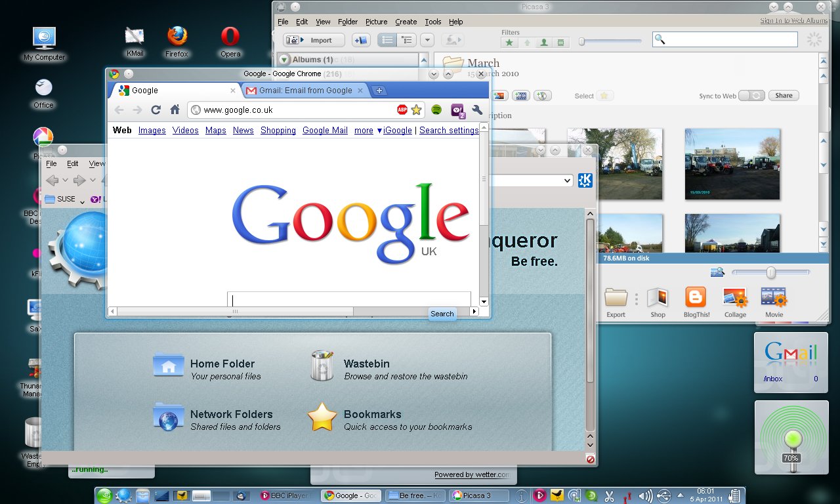Export photos from Picasa
Viewport: 840px width, 504px height.
(616, 303)
